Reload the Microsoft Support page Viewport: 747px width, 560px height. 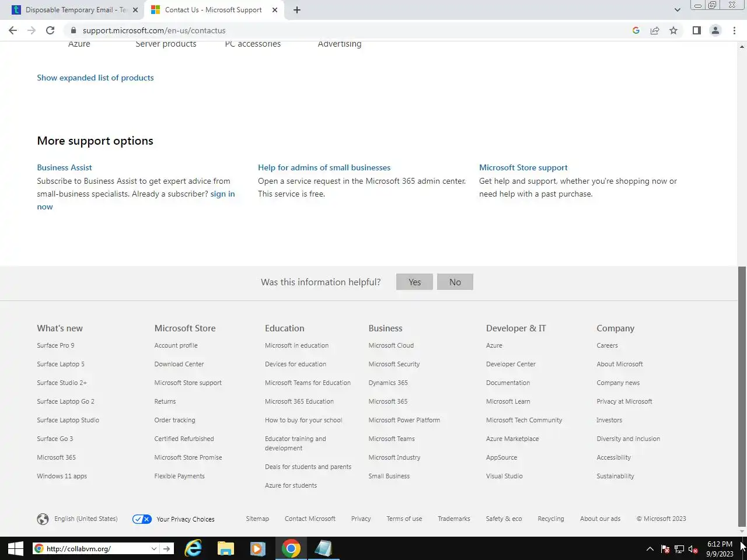50,30
